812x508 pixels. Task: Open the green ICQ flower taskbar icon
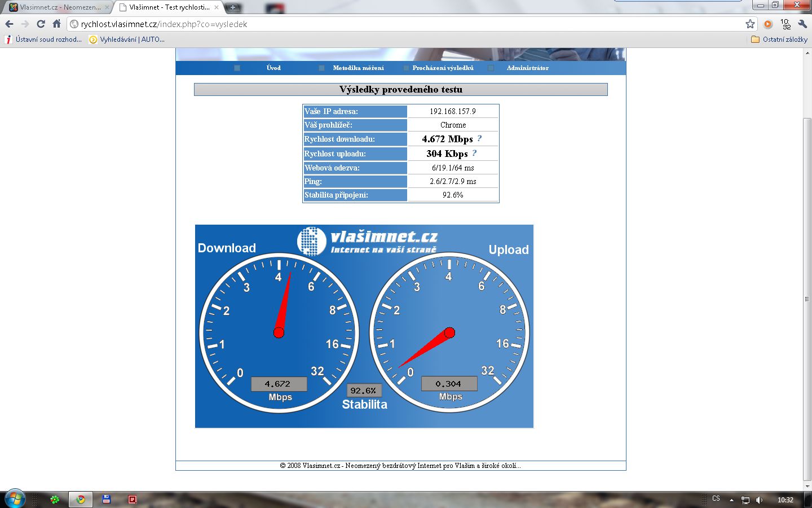coord(55,500)
